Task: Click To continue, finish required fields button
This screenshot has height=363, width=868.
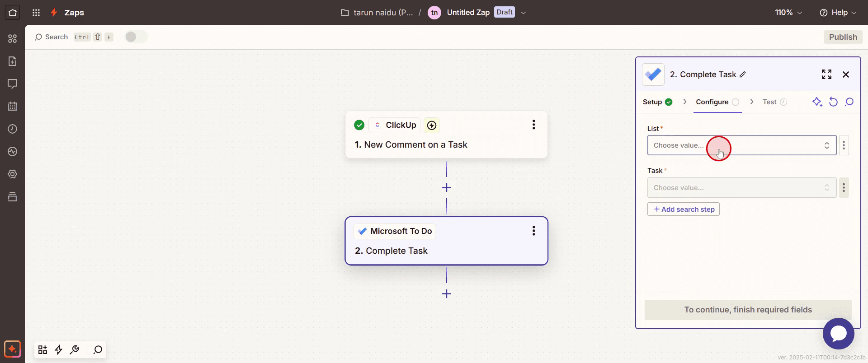Action: (748, 310)
